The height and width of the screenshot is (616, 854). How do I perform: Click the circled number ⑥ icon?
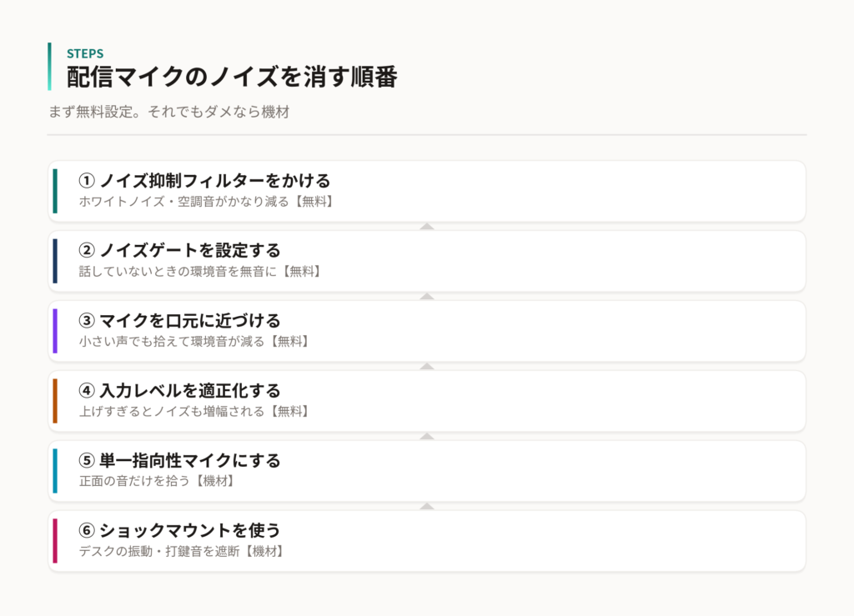click(87, 531)
